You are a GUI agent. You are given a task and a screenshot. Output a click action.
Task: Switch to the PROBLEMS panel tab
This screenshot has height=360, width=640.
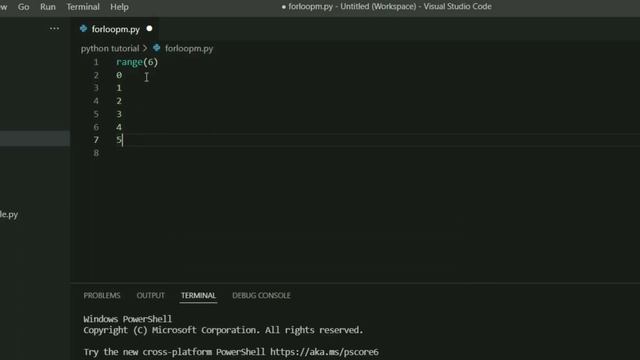pyautogui.click(x=102, y=296)
